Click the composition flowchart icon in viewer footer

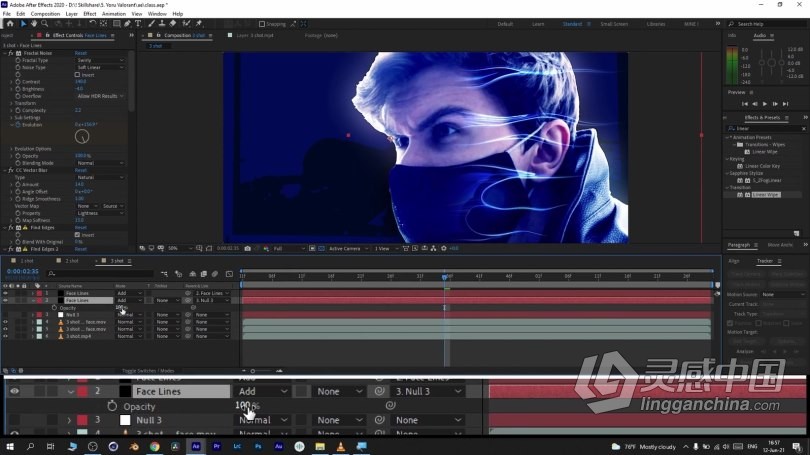[x=433, y=248]
